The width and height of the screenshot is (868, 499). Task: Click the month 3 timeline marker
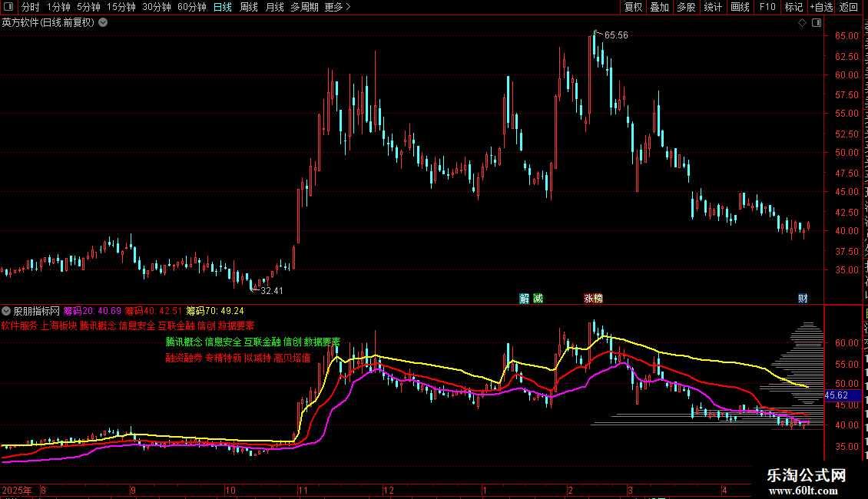pos(630,490)
